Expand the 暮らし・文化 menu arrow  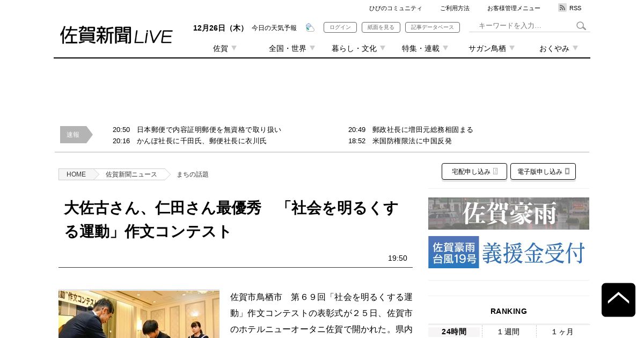383,48
